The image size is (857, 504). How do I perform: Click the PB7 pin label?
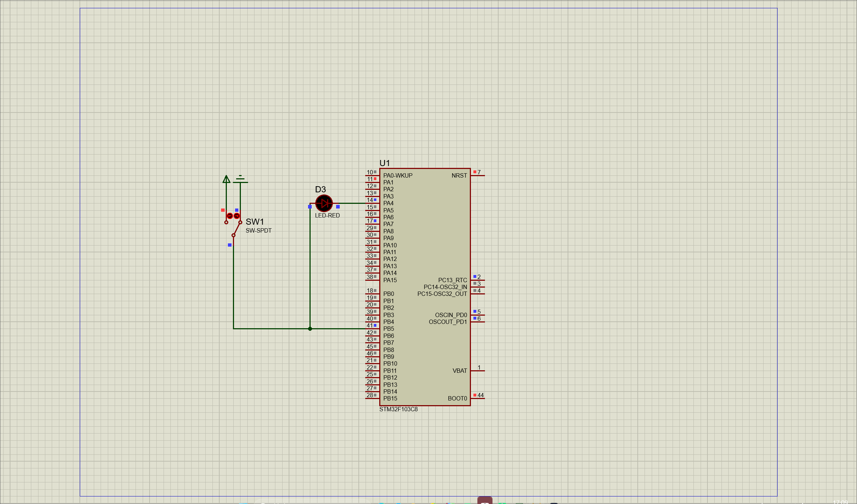(x=389, y=343)
